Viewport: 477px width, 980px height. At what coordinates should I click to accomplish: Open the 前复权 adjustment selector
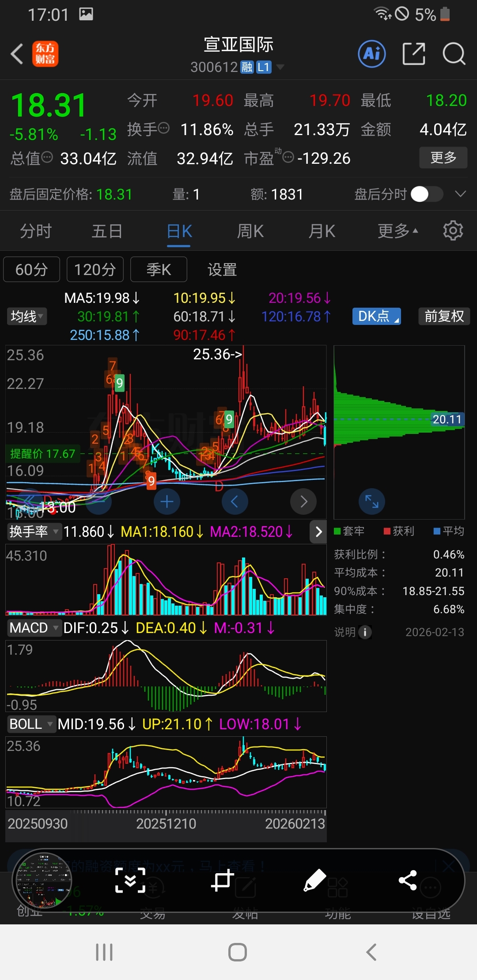pos(444,316)
